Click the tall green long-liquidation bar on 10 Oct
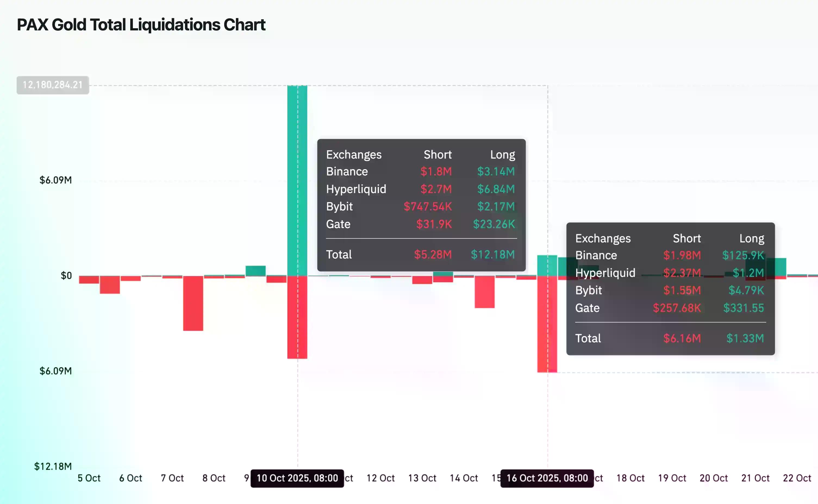This screenshot has height=504, width=818. point(297,180)
